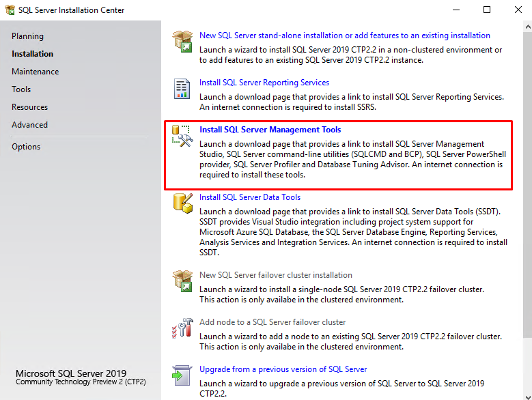The height and width of the screenshot is (400, 532).
Task: Minimize the Installation Center window
Action: (456, 10)
